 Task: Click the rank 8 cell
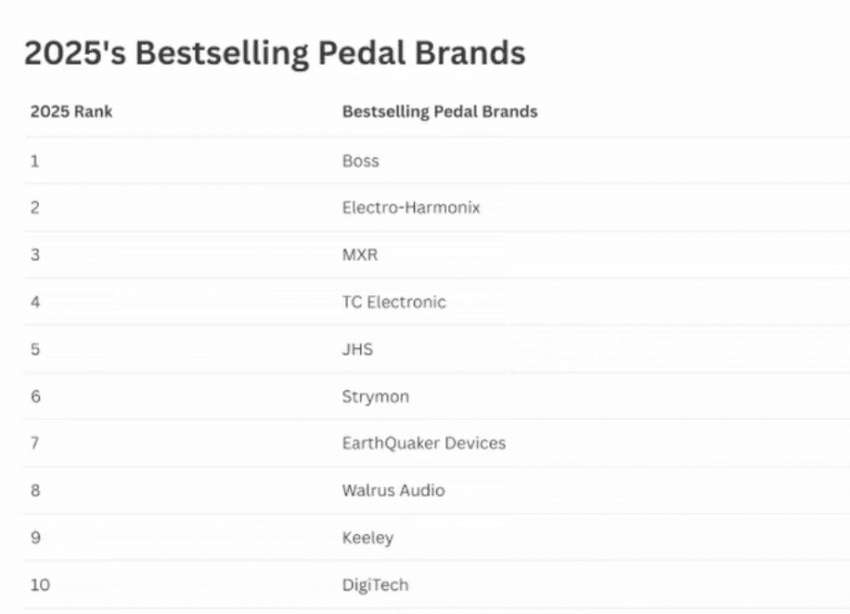[35, 490]
